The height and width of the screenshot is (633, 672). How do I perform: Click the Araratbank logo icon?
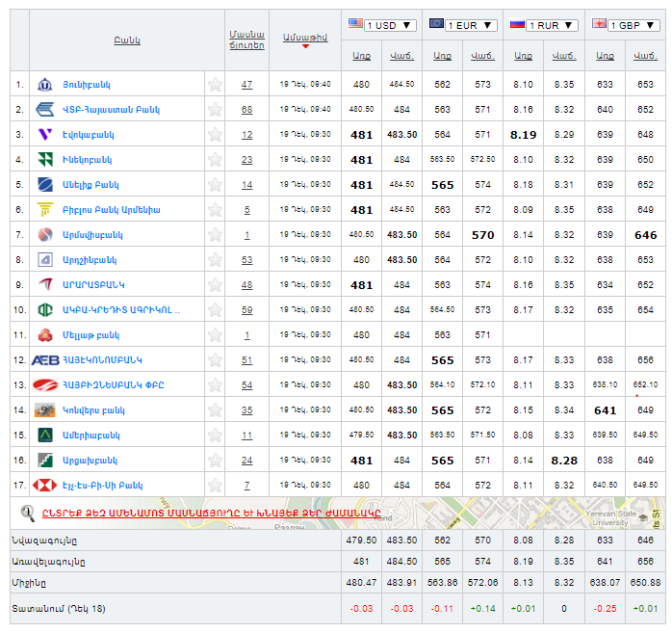tap(45, 285)
